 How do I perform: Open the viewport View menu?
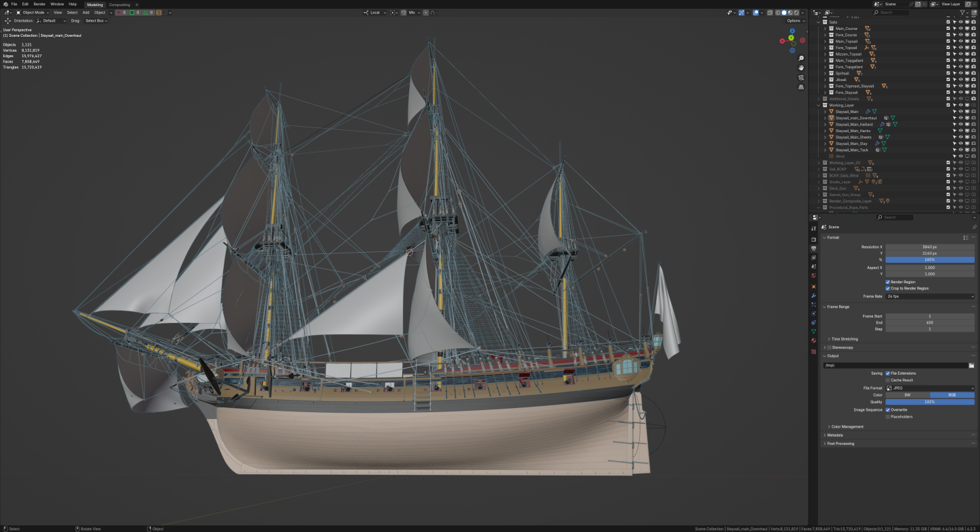pos(57,12)
